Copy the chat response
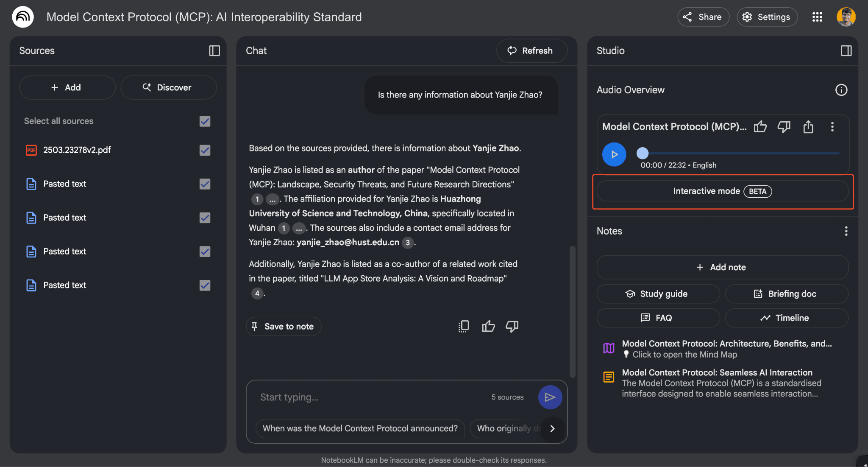 click(464, 326)
